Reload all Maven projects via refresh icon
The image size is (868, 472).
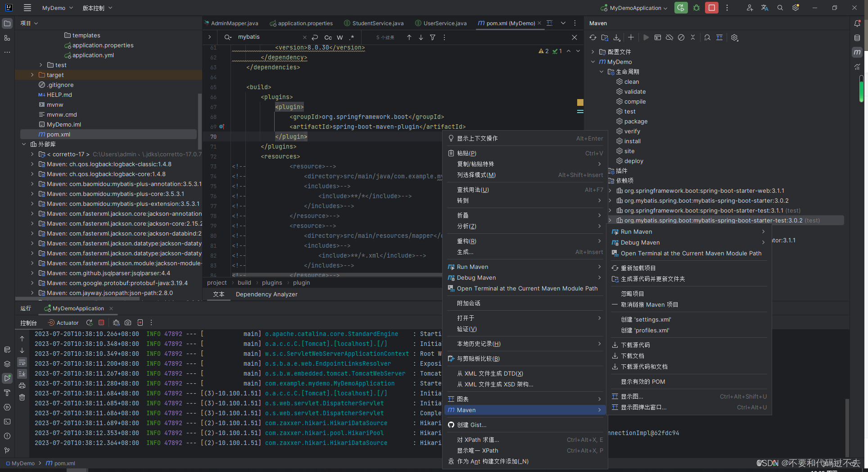click(x=593, y=38)
